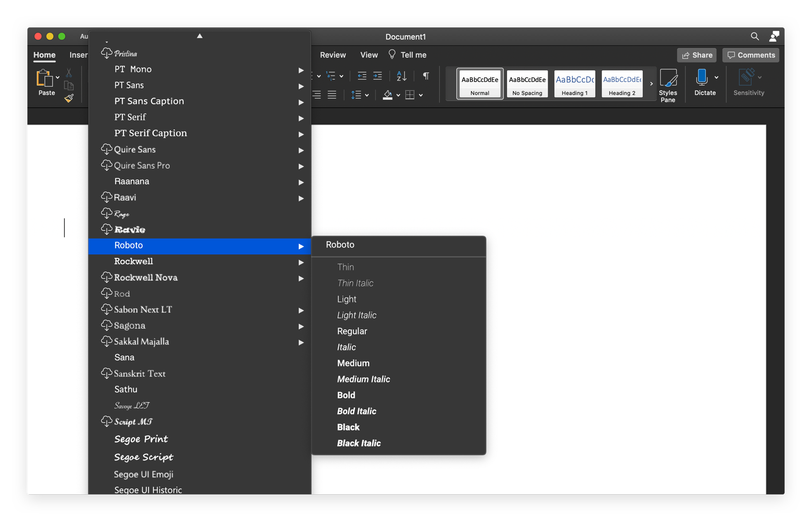Select the Sort A-Z icon

401,76
